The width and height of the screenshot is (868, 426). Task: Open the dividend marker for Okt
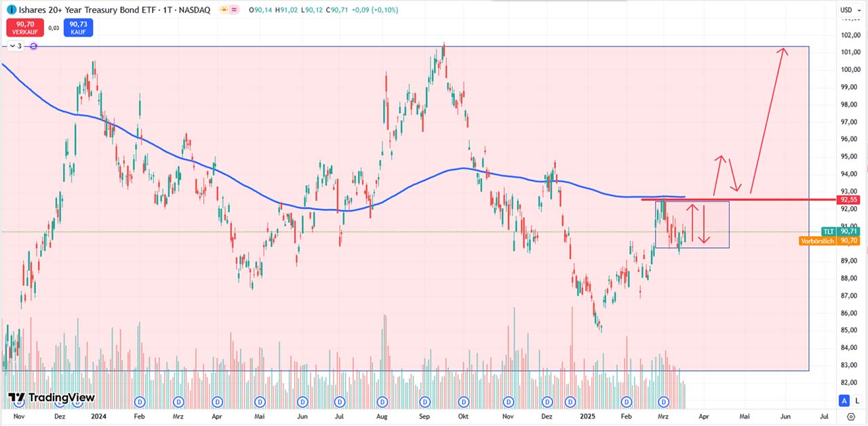(x=462, y=401)
